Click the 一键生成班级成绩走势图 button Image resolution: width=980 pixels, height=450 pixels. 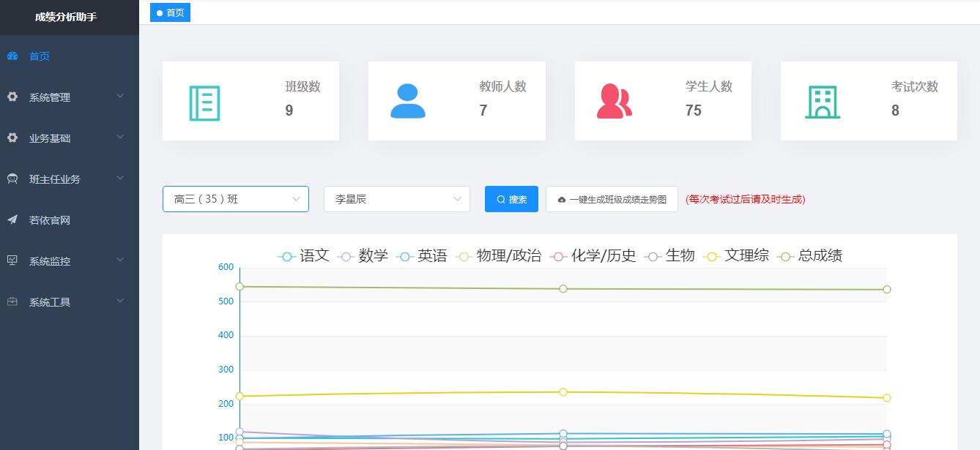(612, 198)
